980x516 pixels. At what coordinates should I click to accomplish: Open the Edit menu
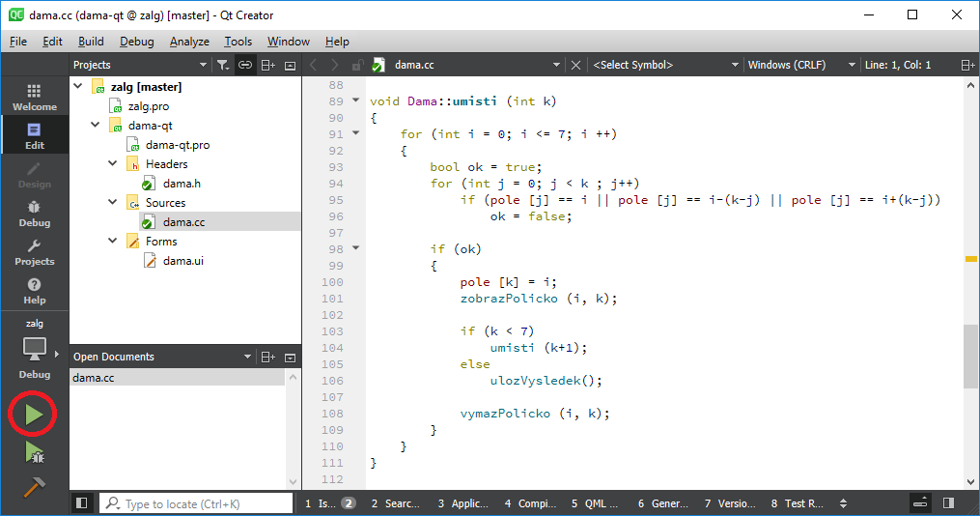(52, 42)
